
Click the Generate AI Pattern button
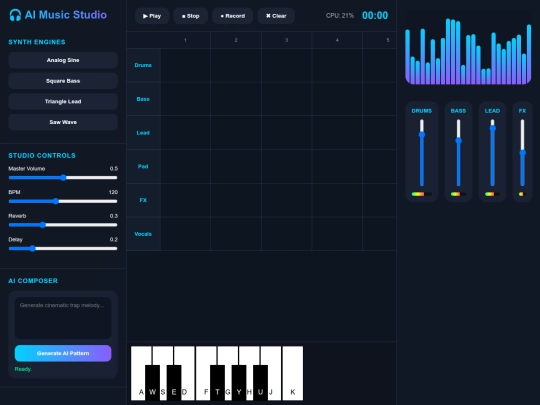[x=63, y=353]
